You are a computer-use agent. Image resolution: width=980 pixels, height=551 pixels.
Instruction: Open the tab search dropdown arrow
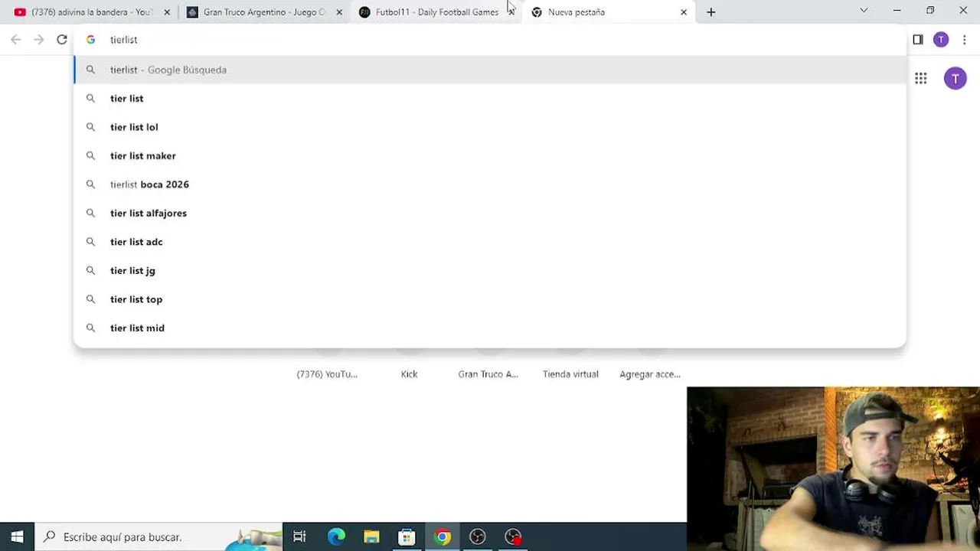click(x=864, y=11)
